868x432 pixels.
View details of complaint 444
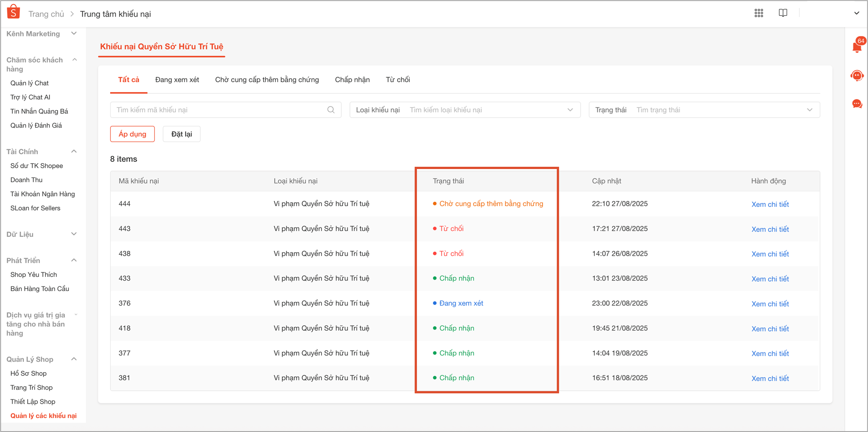click(x=770, y=204)
